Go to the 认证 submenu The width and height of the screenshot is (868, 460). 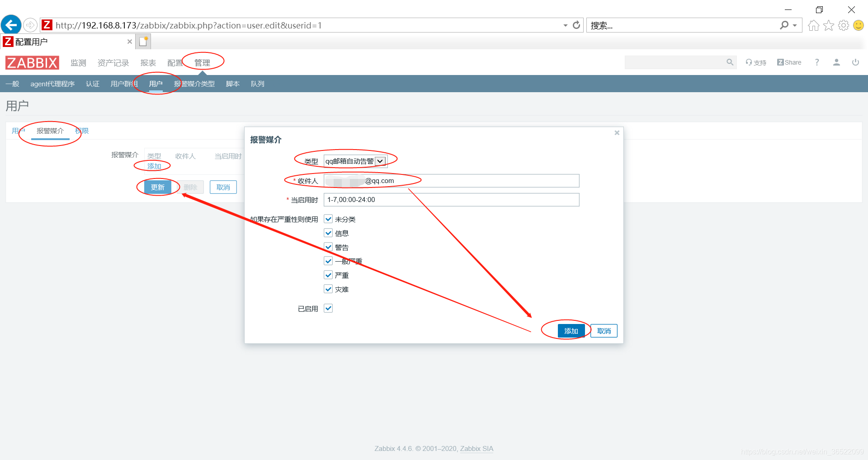(x=93, y=84)
